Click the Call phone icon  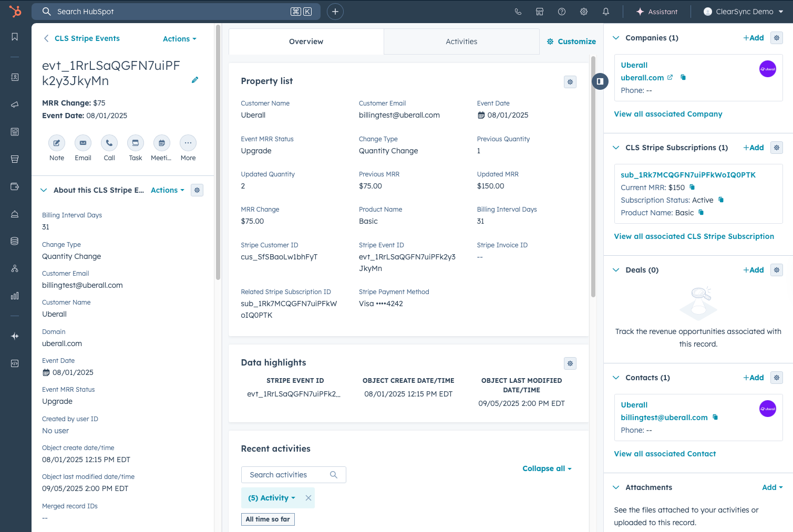tap(109, 143)
